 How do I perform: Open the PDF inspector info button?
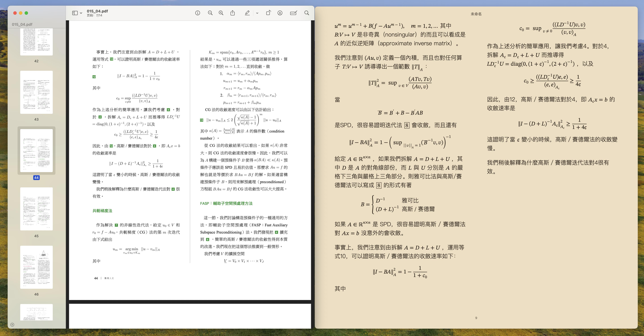click(x=198, y=13)
